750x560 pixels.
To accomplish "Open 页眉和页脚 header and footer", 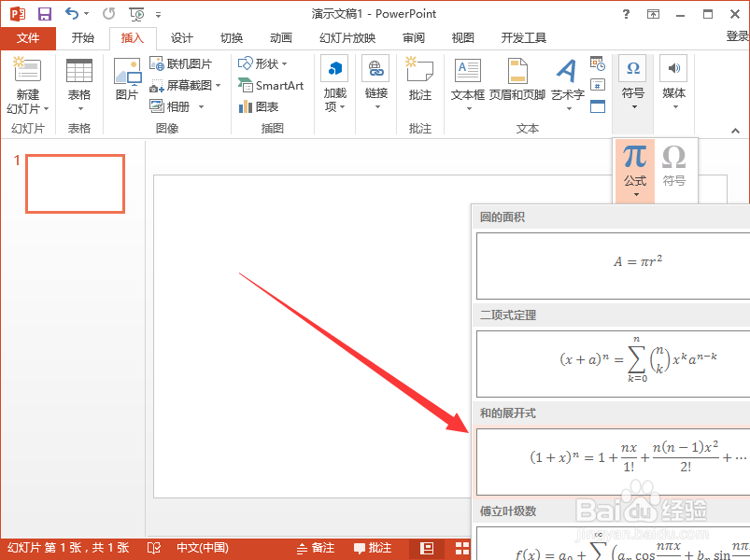I will 517,79.
